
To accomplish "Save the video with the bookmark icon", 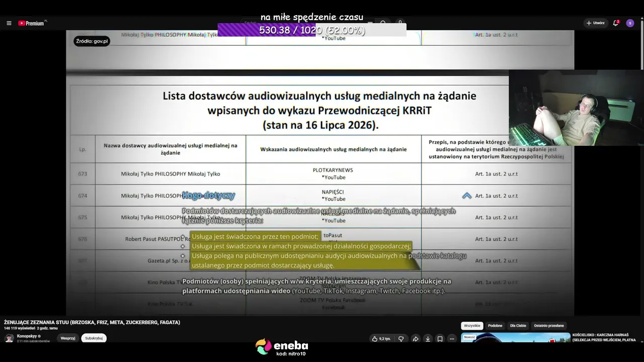I will pos(440,339).
